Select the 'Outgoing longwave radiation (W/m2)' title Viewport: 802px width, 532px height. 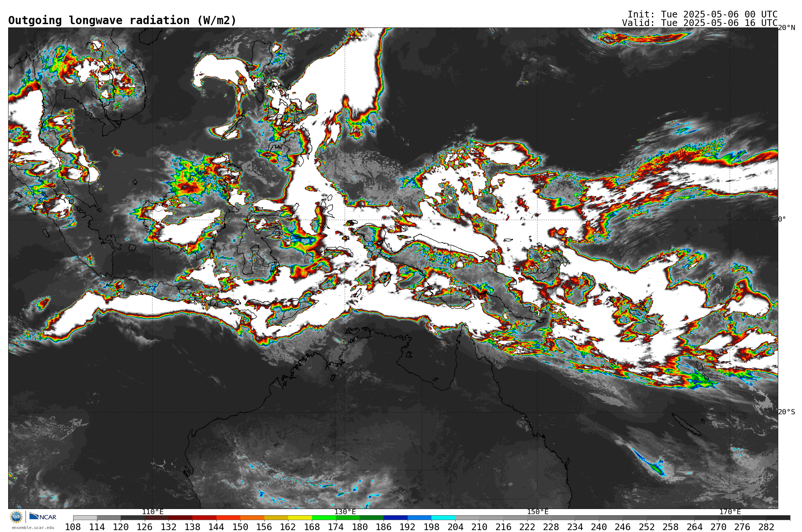pyautogui.click(x=122, y=20)
